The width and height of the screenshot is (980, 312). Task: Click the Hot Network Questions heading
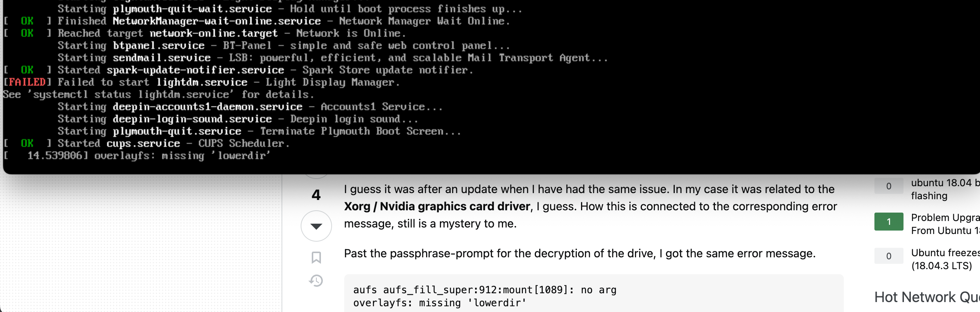(x=927, y=297)
